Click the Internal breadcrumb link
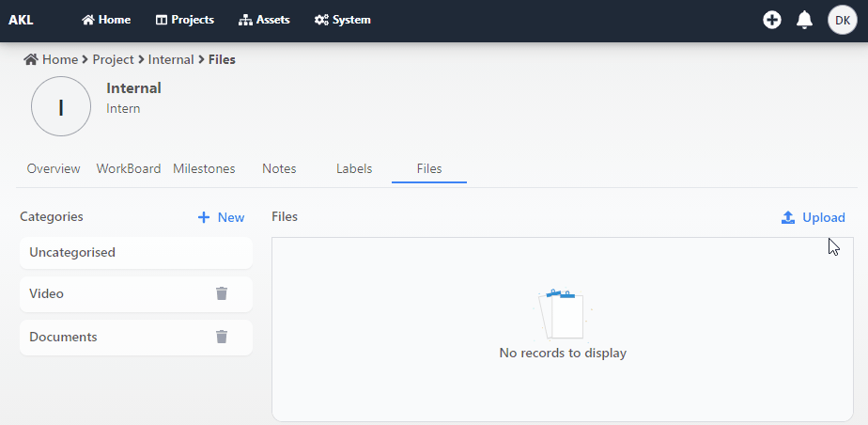 (x=171, y=59)
